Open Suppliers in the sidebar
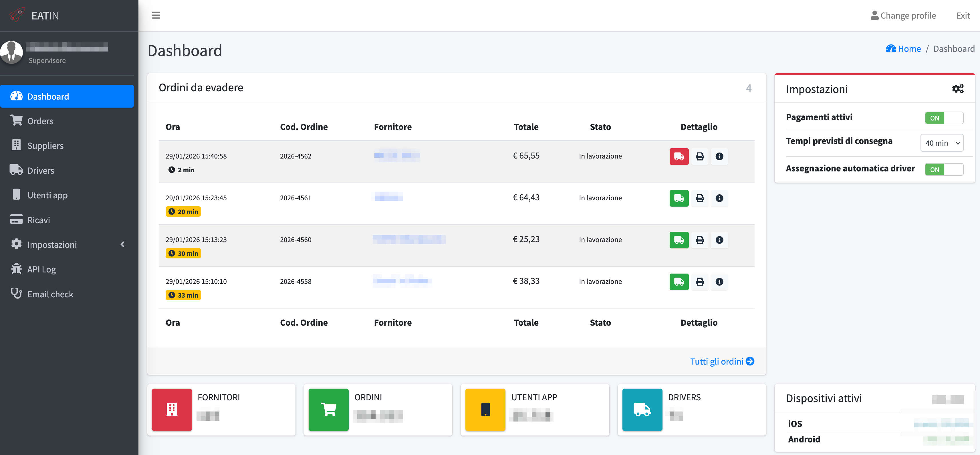Viewport: 980px width, 455px height. [67, 146]
